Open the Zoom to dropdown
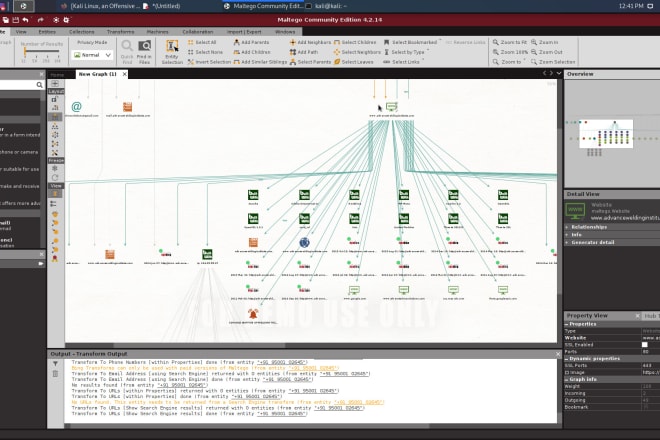The image size is (660, 440). (x=509, y=62)
